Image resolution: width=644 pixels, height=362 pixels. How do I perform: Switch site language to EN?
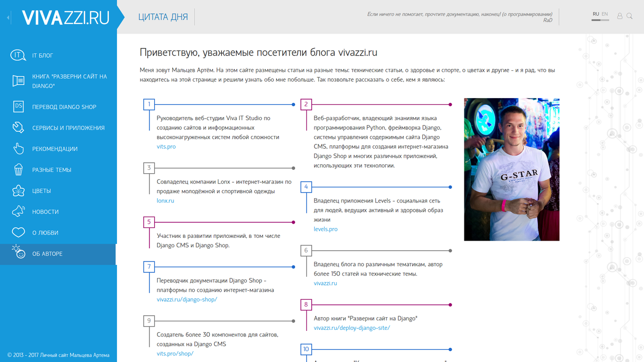[x=604, y=14]
